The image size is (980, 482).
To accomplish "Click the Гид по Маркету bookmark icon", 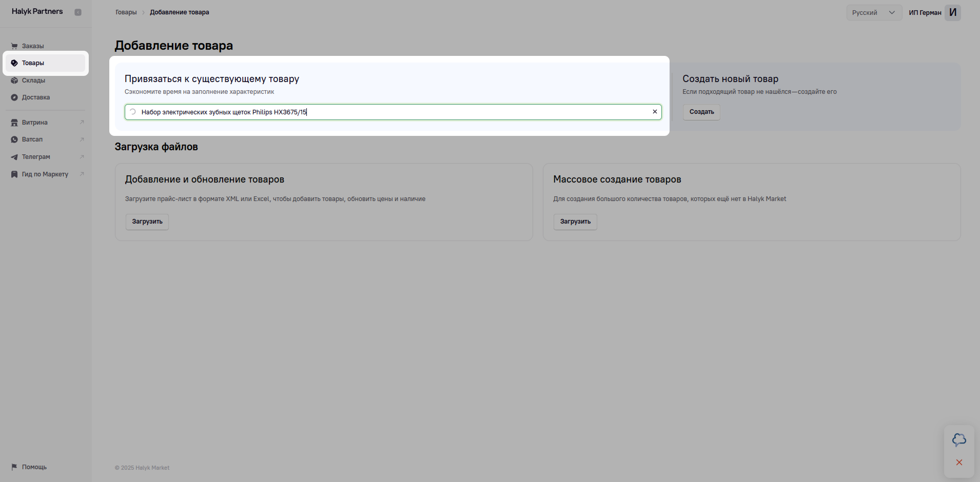I will pyautogui.click(x=14, y=174).
